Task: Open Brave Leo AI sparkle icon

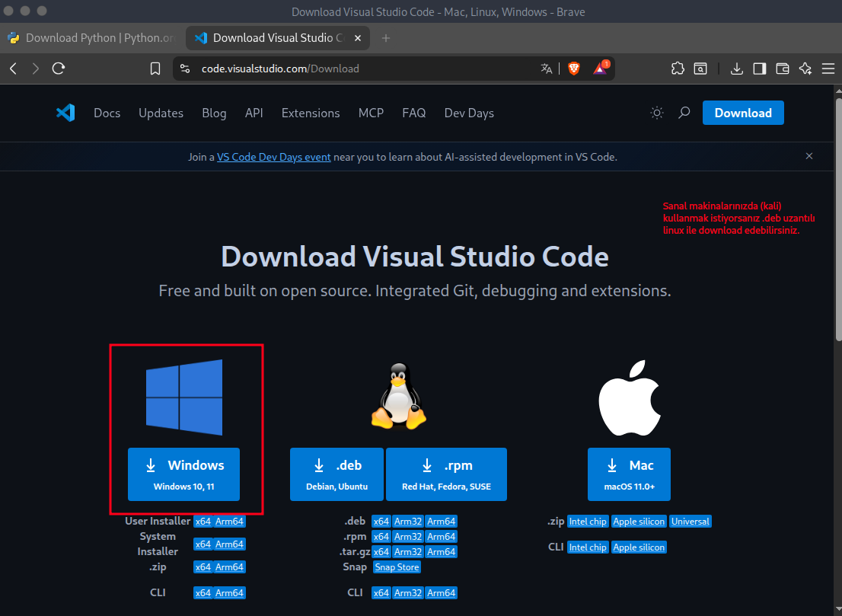Action: coord(805,69)
